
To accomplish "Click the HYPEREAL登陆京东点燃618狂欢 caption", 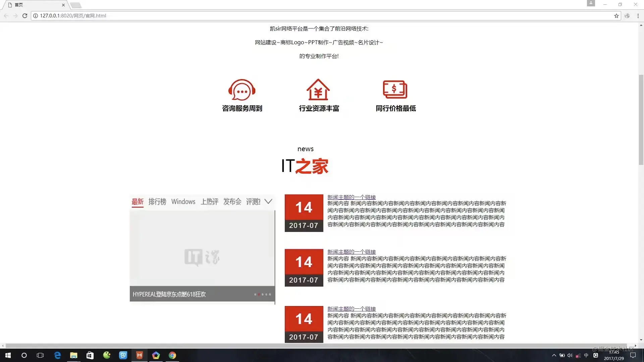I will tap(169, 294).
